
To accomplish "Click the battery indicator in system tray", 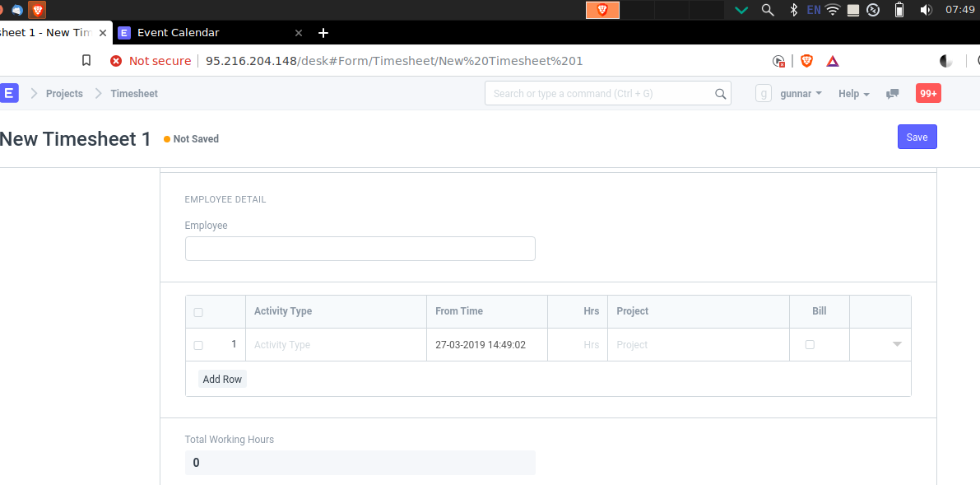I will (899, 9).
